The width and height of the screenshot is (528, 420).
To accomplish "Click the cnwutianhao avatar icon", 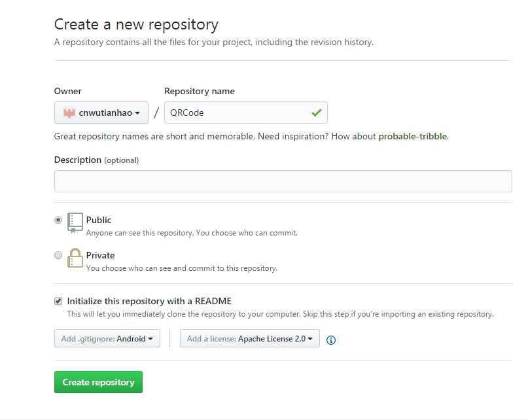I will 69,113.
